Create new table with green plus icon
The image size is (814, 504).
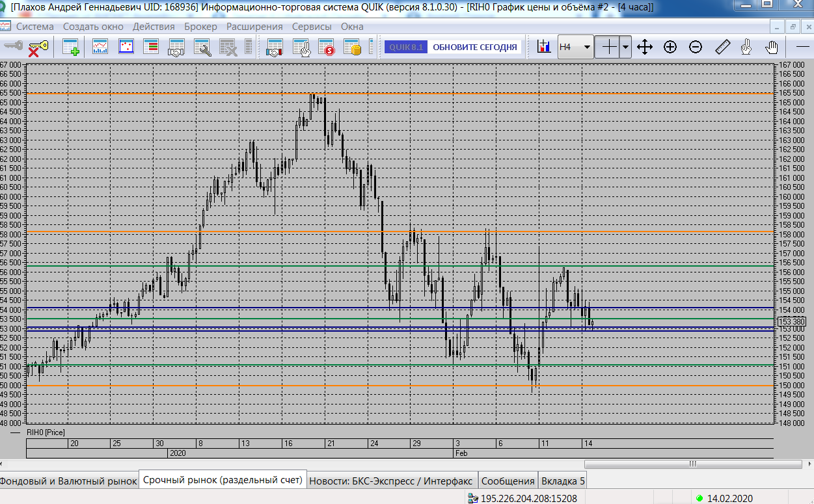tap(70, 47)
